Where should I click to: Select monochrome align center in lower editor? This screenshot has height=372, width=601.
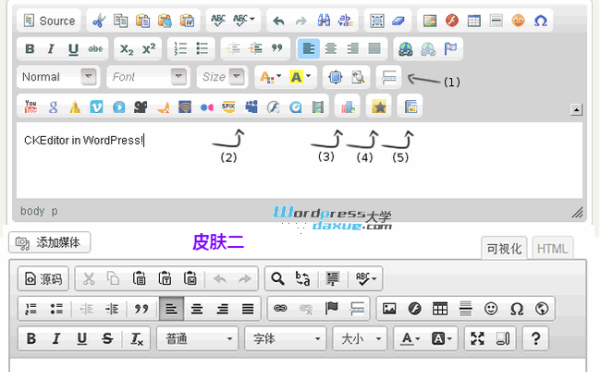197,308
